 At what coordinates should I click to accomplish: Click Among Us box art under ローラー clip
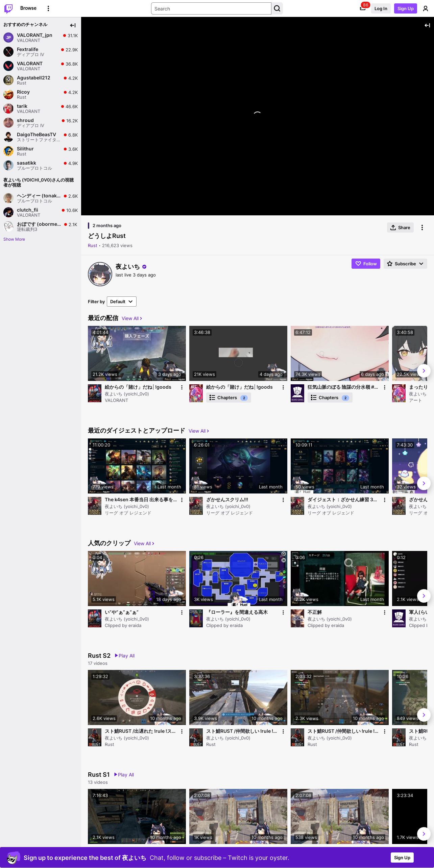[196, 618]
